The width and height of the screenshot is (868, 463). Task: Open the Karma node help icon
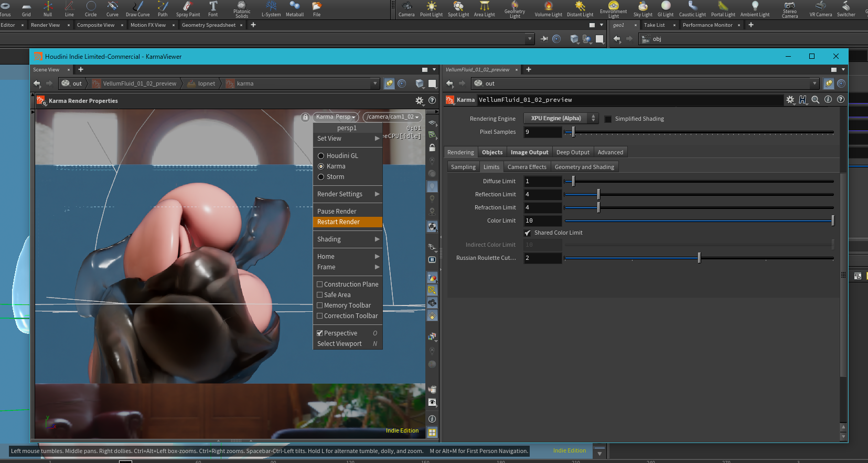841,100
